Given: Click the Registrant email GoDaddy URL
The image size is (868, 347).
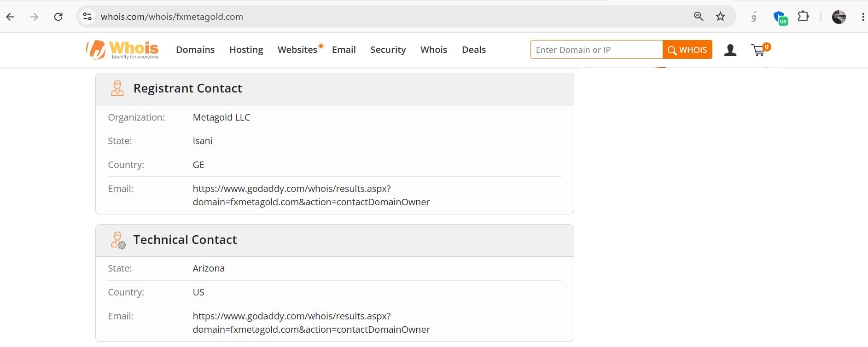Looking at the screenshot, I should 311,195.
